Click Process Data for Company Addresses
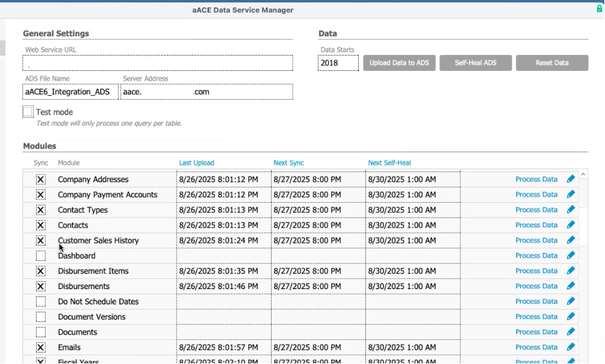 pos(536,179)
